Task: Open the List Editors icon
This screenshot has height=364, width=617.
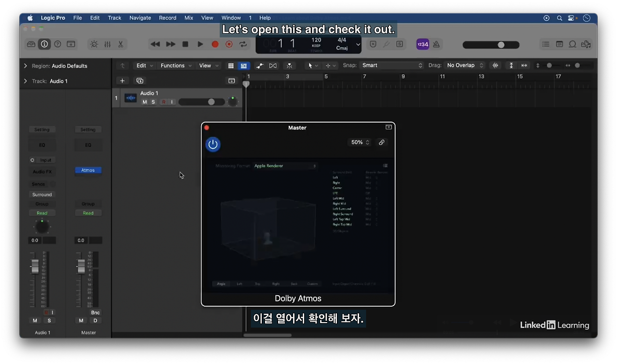Action: (546, 44)
